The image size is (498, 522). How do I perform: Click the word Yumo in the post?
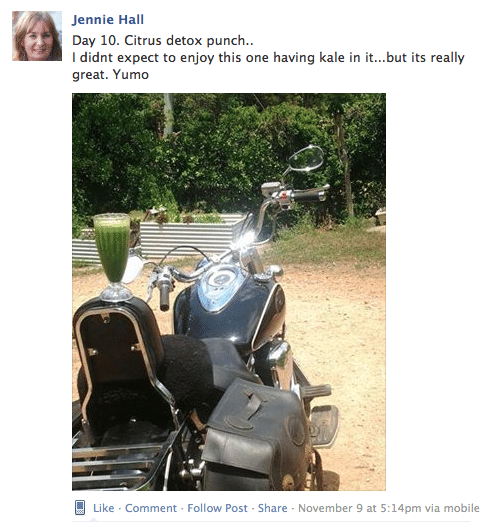[x=131, y=74]
